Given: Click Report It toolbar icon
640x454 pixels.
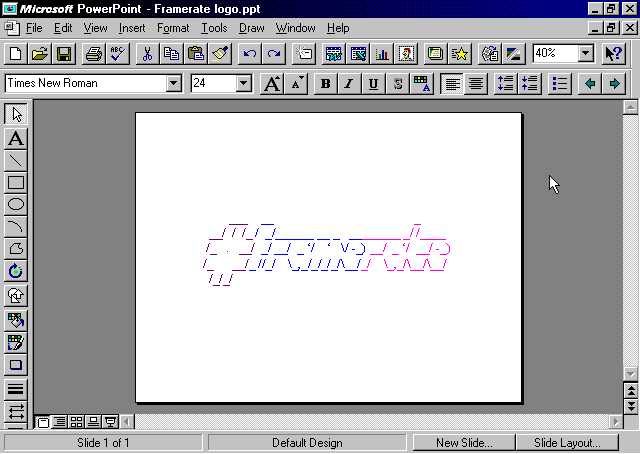Looking at the screenshot, I should pyautogui.click(x=489, y=53).
